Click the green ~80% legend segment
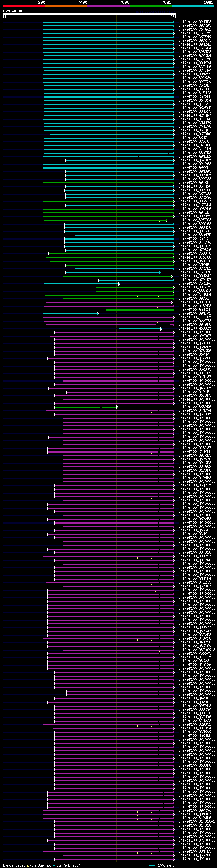 (x=150, y=6)
